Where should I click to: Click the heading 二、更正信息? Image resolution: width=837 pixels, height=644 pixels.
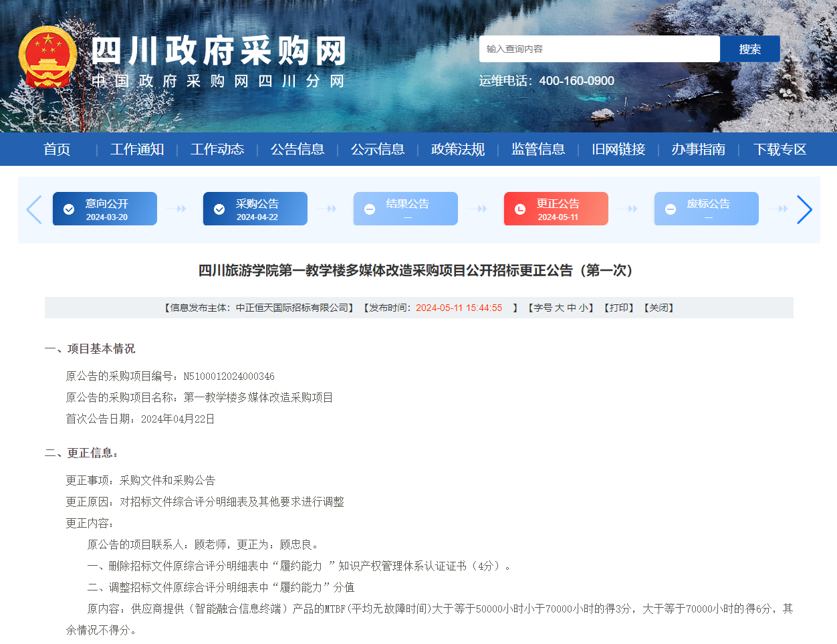click(x=82, y=453)
